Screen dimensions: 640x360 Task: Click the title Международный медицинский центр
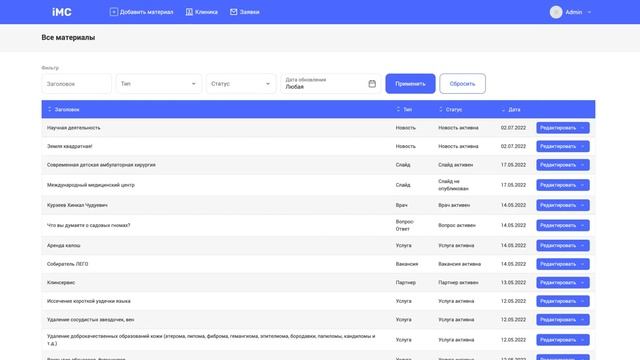[x=91, y=185]
